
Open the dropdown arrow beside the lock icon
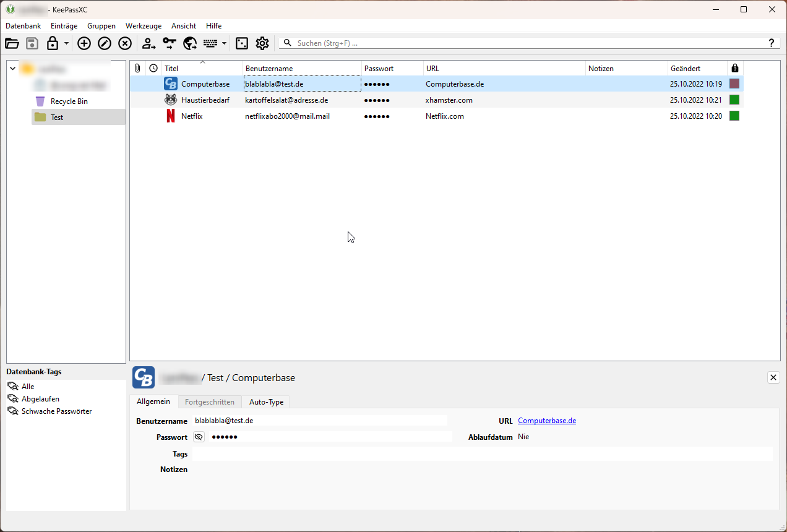(x=66, y=44)
